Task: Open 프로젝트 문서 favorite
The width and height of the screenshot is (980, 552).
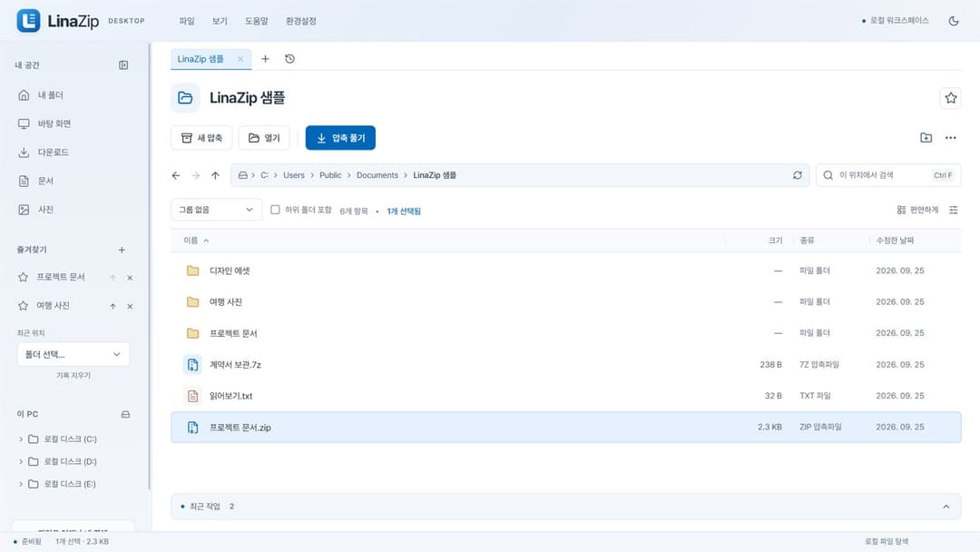Action: click(x=61, y=277)
